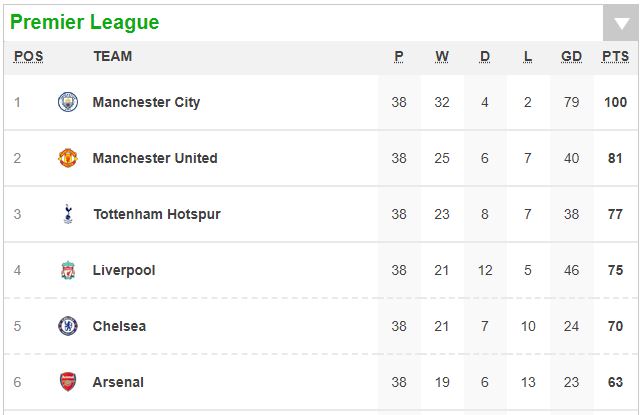Sort by the L losses header
The width and height of the screenshot is (644, 415).
coord(528,57)
